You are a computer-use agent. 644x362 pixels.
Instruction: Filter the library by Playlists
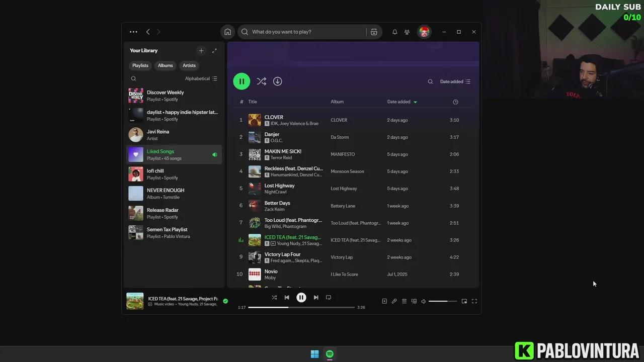pyautogui.click(x=140, y=65)
